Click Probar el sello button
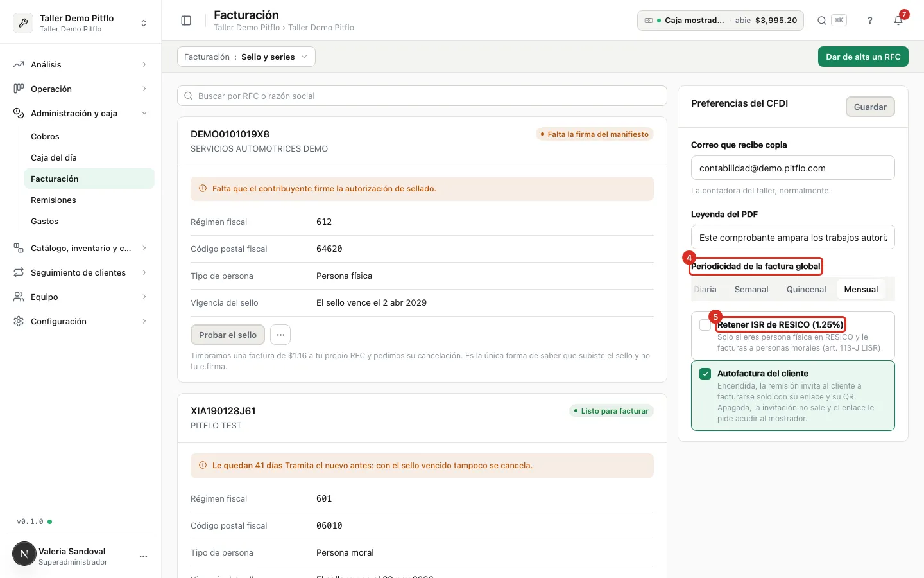 point(228,335)
